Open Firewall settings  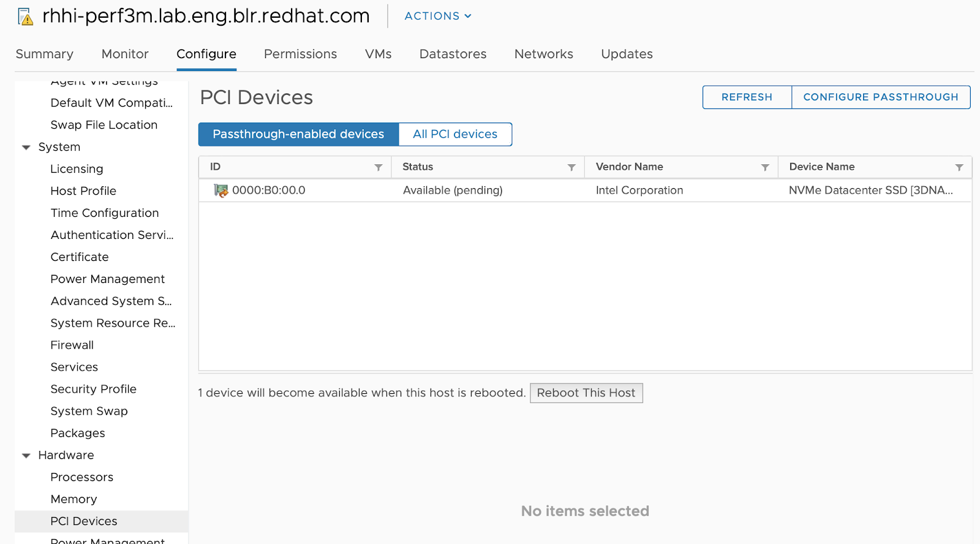(72, 346)
